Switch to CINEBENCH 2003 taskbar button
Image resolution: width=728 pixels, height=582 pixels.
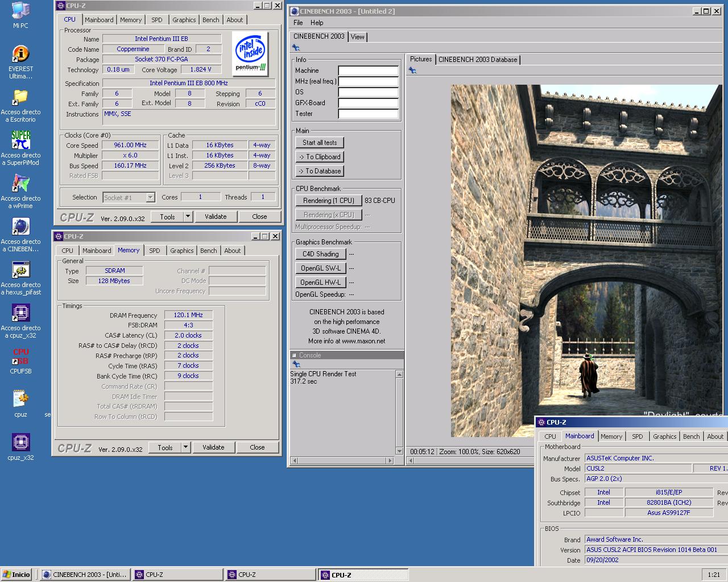[x=85, y=575]
